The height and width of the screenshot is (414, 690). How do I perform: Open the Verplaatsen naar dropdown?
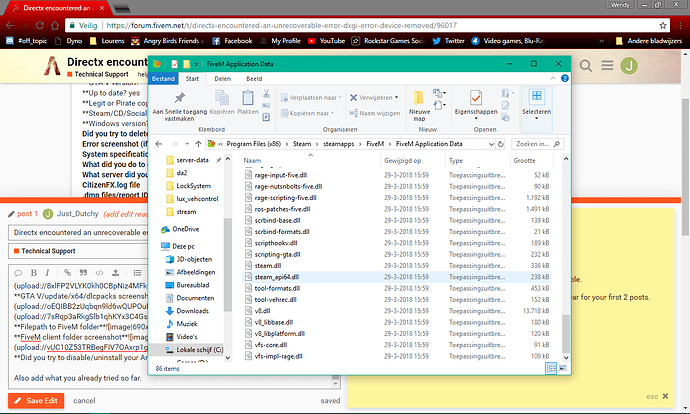coord(311,98)
